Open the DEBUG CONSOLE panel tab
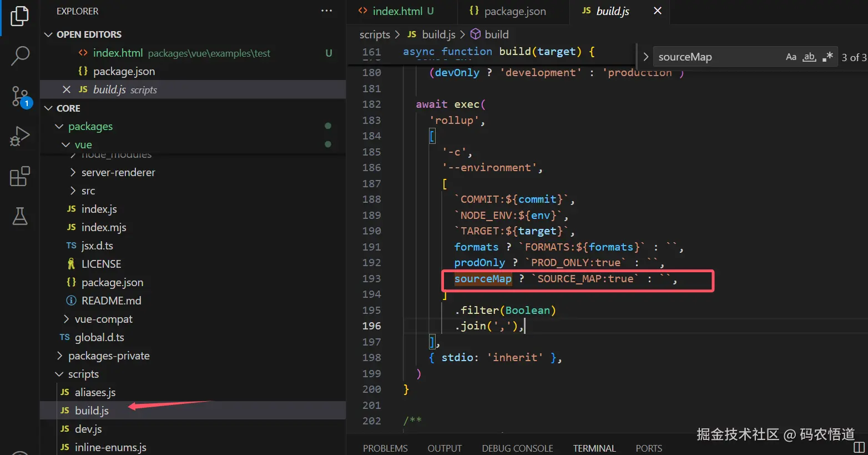 (517, 448)
